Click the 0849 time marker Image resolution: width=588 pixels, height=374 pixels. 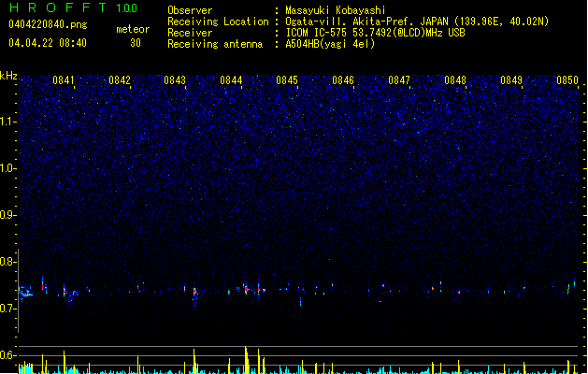(511, 80)
